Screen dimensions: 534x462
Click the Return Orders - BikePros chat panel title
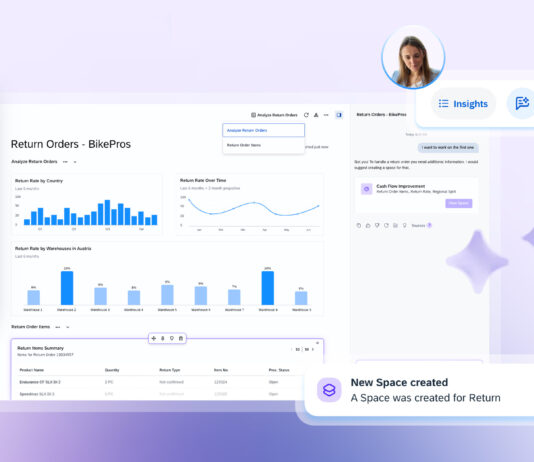[x=381, y=114]
